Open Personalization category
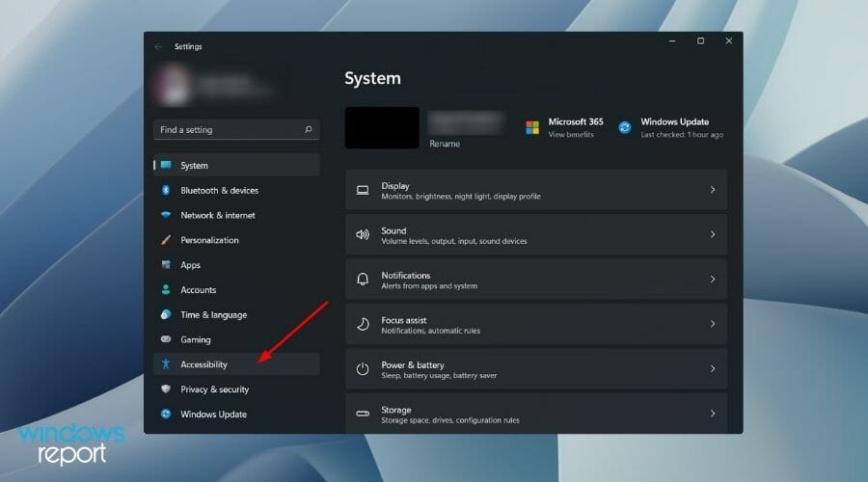Image resolution: width=868 pixels, height=482 pixels. point(209,240)
